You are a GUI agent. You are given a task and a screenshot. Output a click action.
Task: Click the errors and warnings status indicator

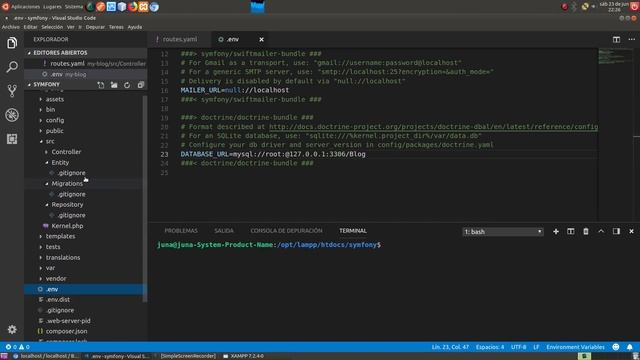pyautogui.click(x=18, y=347)
